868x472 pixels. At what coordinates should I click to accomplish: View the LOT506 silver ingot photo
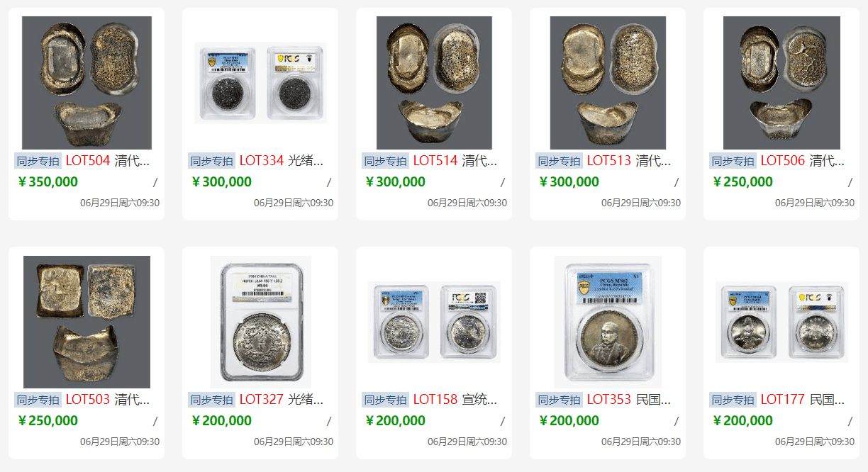click(781, 82)
